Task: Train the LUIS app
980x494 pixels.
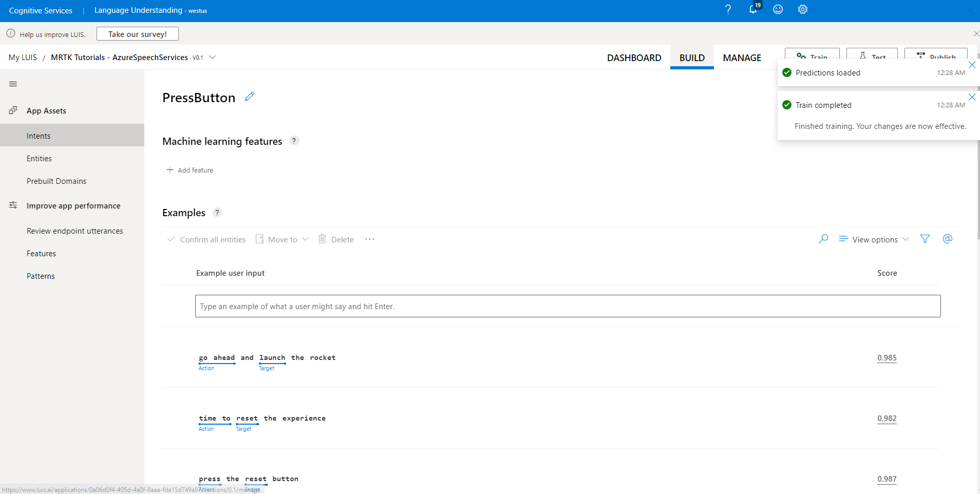Action: 812,55
